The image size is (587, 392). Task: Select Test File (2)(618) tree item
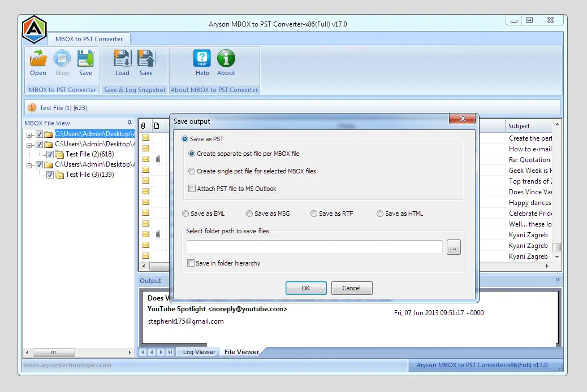point(89,154)
